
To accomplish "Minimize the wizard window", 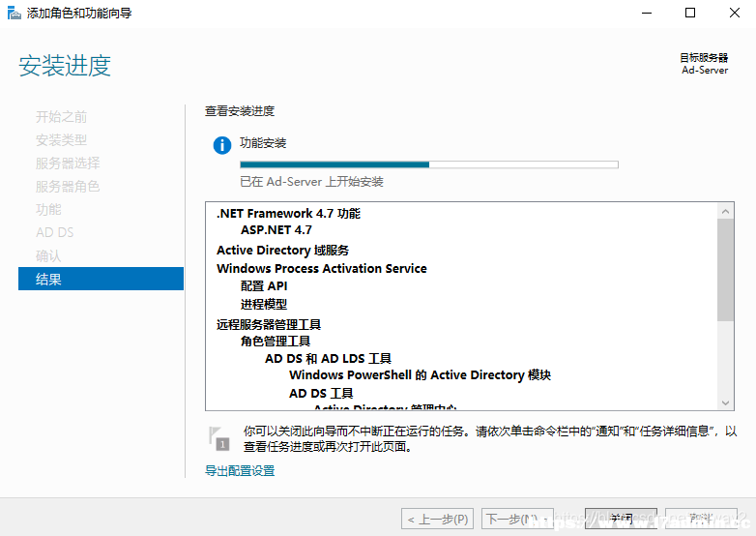I will [x=647, y=13].
